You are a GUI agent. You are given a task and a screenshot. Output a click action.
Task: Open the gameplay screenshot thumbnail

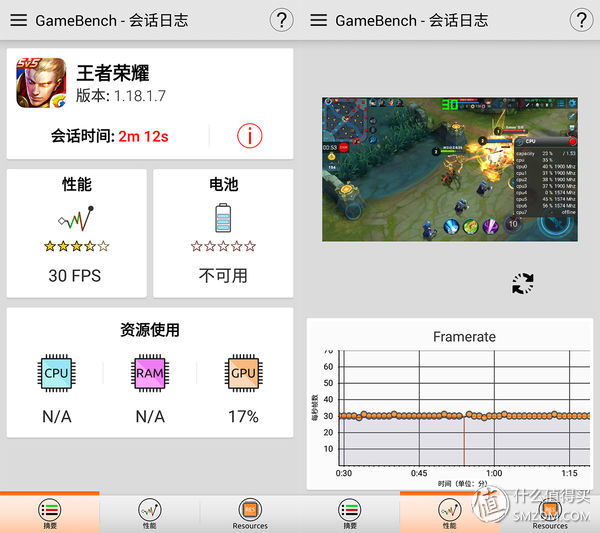[450, 169]
